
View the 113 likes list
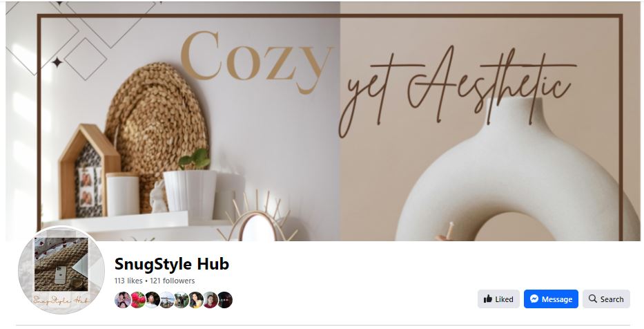(128, 281)
